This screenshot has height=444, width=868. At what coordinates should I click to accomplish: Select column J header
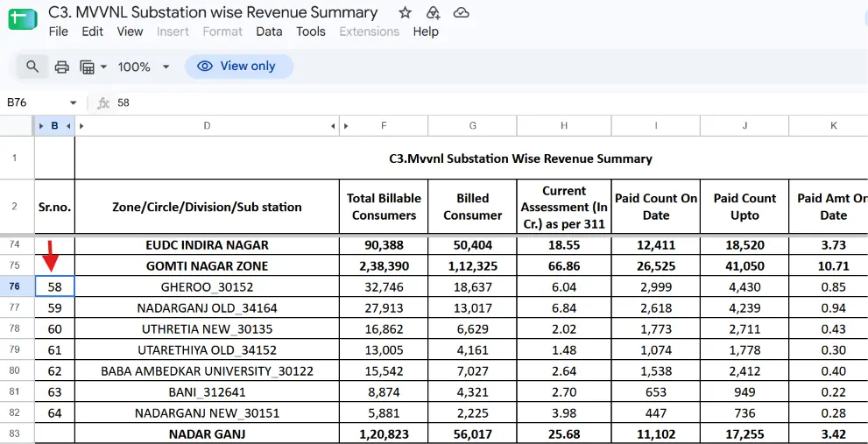click(745, 126)
